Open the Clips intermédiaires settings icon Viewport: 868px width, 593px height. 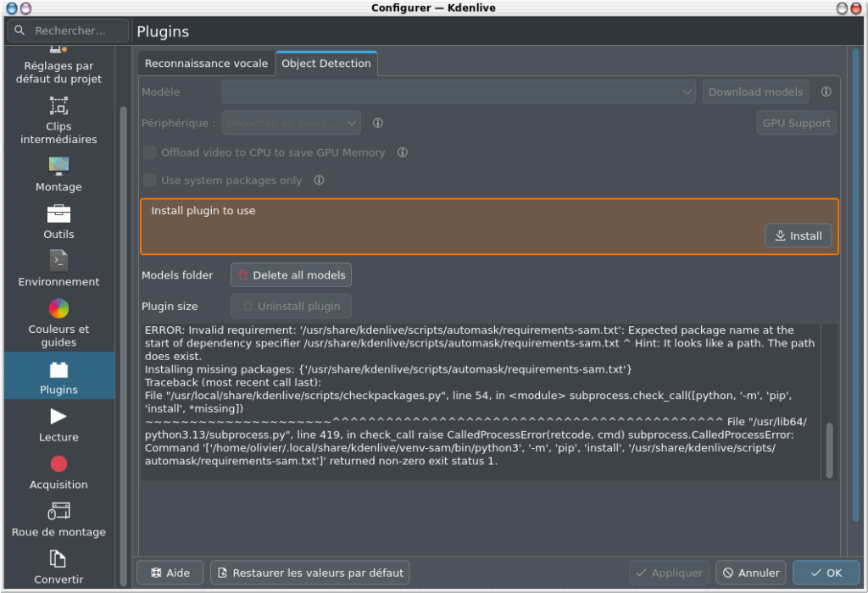(x=58, y=106)
